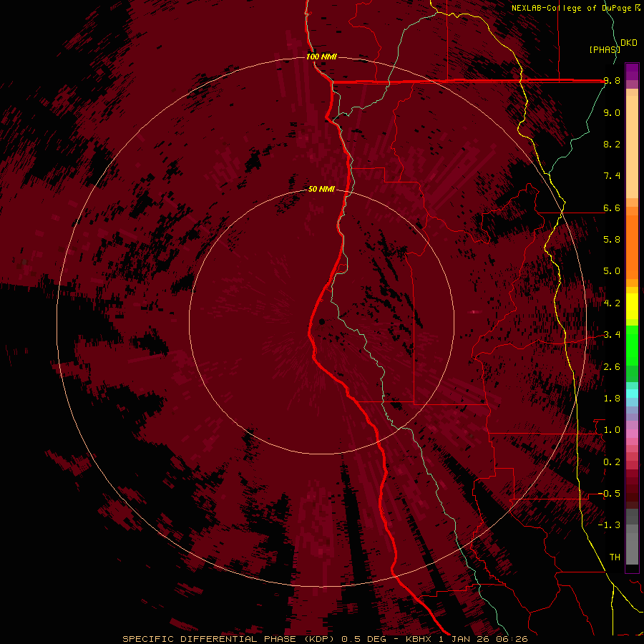Click the 5.8 value on the color scale
Screen dimensions: 644x644
tap(612, 240)
